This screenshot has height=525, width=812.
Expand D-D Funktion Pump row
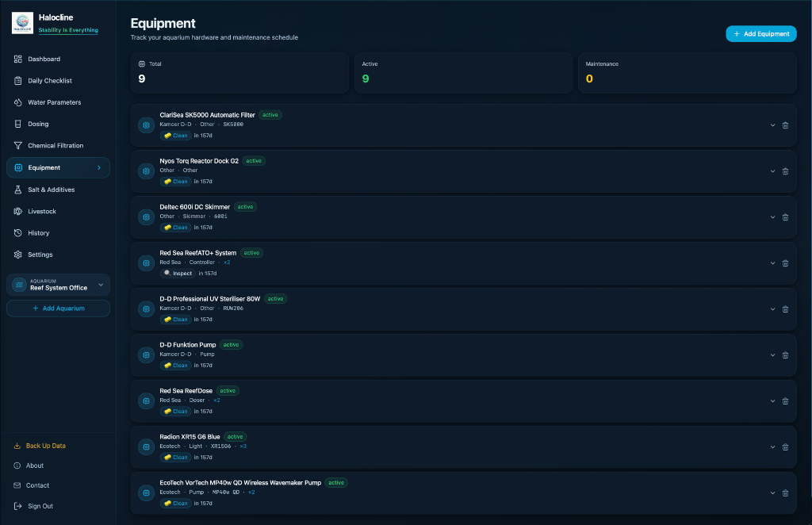pyautogui.click(x=772, y=356)
